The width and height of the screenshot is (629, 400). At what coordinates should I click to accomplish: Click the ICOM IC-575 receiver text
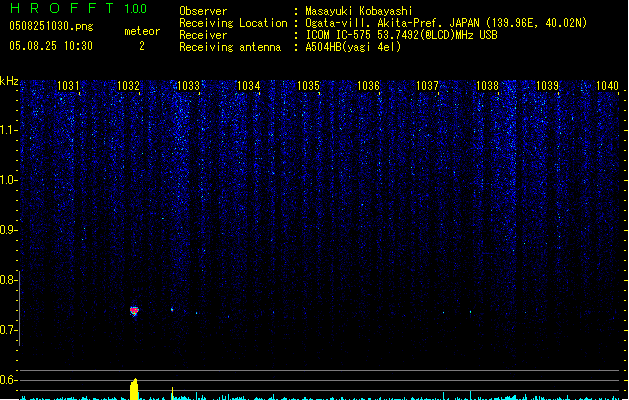pyautogui.click(x=401, y=35)
